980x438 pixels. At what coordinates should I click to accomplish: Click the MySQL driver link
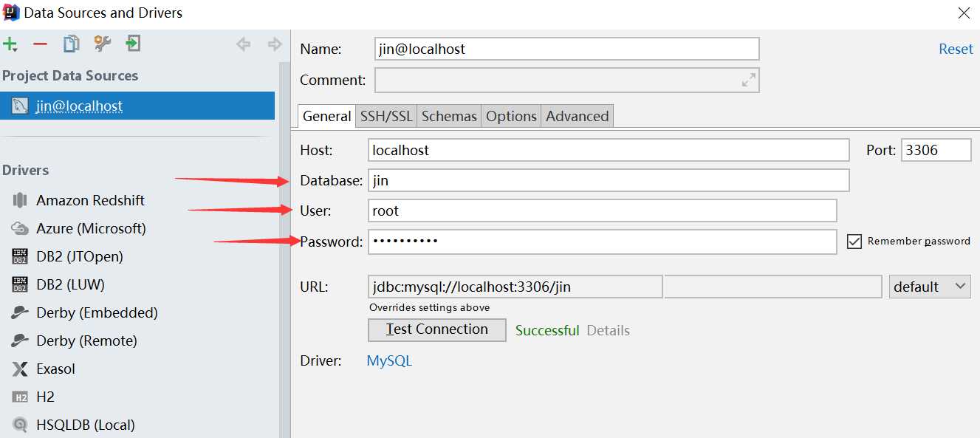click(x=389, y=361)
